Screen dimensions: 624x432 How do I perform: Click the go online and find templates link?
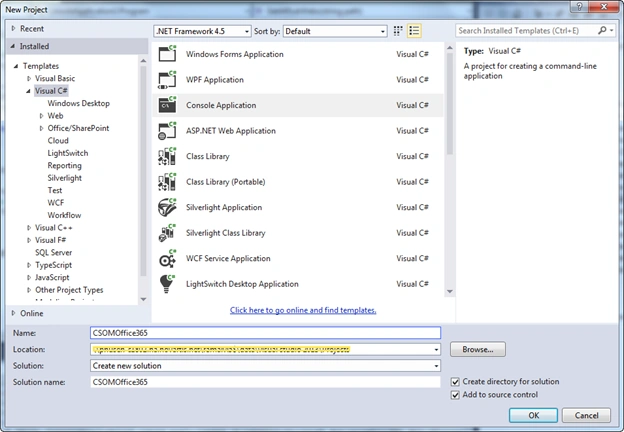[x=303, y=310]
